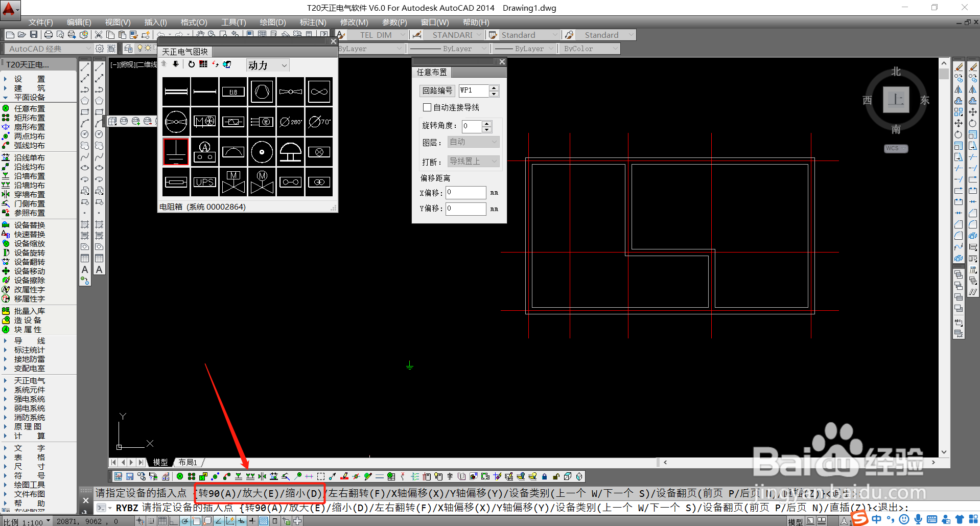Open the 动力 category dropdown
The image size is (980, 526).
point(268,65)
